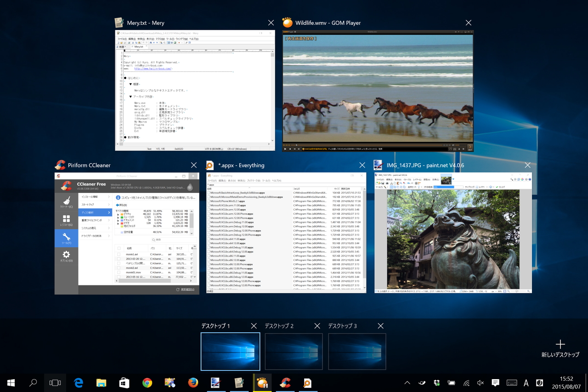This screenshot has height=392, width=588.
Task: Expand the ピクチャ category in CCleaner disk analysis
Action: pos(118,214)
